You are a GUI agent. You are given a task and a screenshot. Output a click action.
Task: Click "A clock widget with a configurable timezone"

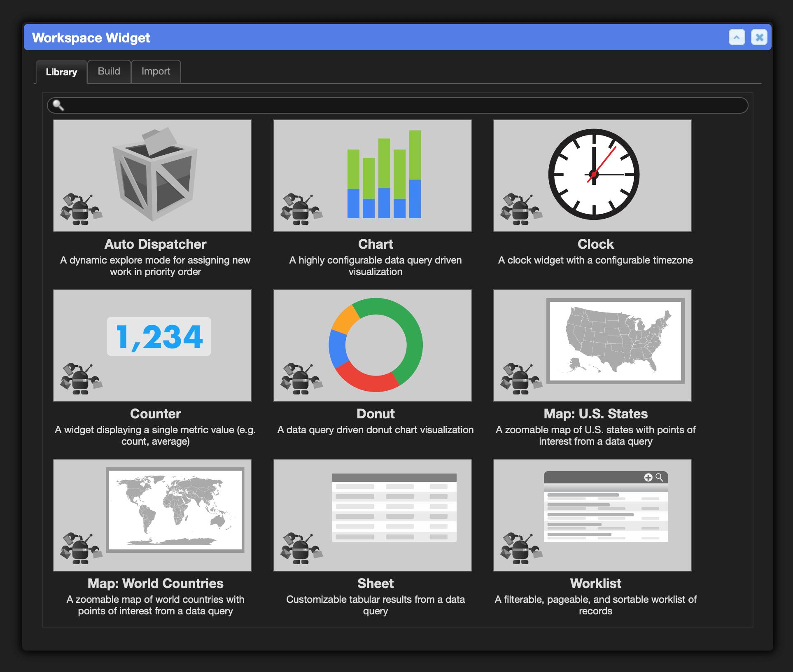click(596, 260)
